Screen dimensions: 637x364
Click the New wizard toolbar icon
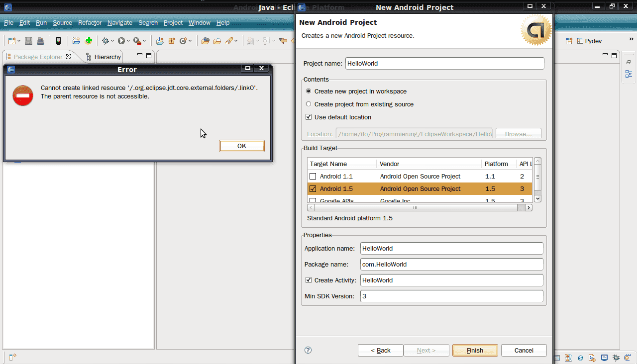tap(11, 41)
